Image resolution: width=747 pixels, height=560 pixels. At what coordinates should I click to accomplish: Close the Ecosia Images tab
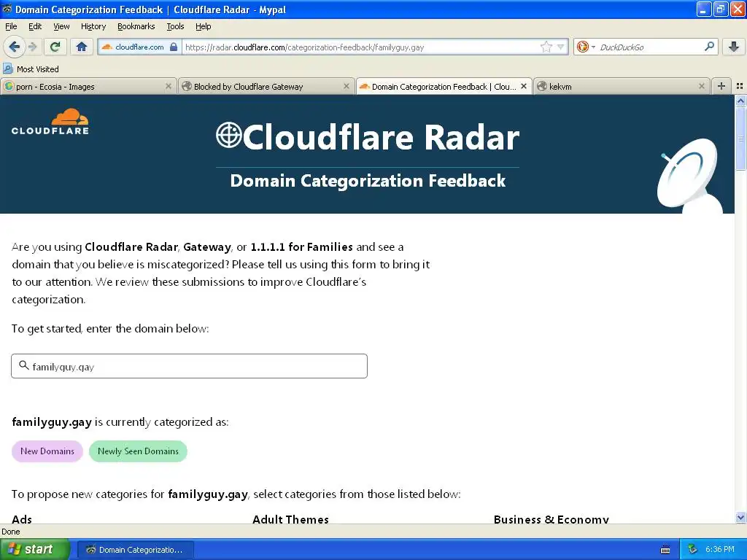point(169,86)
